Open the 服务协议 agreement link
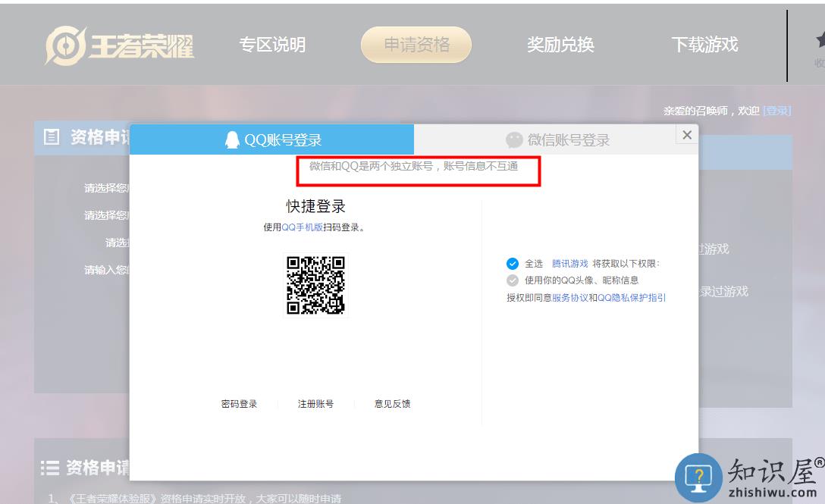Viewport: 825px width, 504px height. [568, 299]
